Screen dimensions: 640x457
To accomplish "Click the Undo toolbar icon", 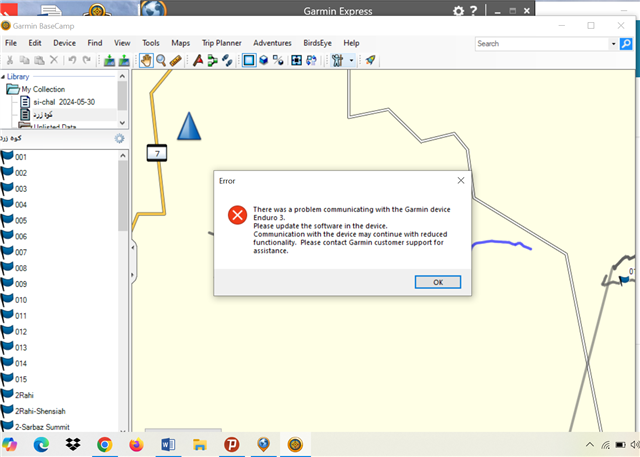I will tap(71, 61).
